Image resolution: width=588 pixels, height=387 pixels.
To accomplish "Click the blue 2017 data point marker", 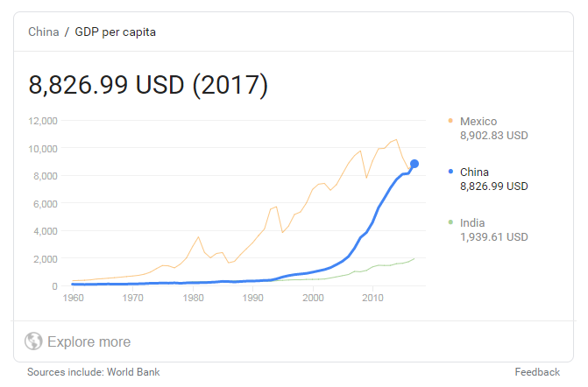I will (414, 164).
